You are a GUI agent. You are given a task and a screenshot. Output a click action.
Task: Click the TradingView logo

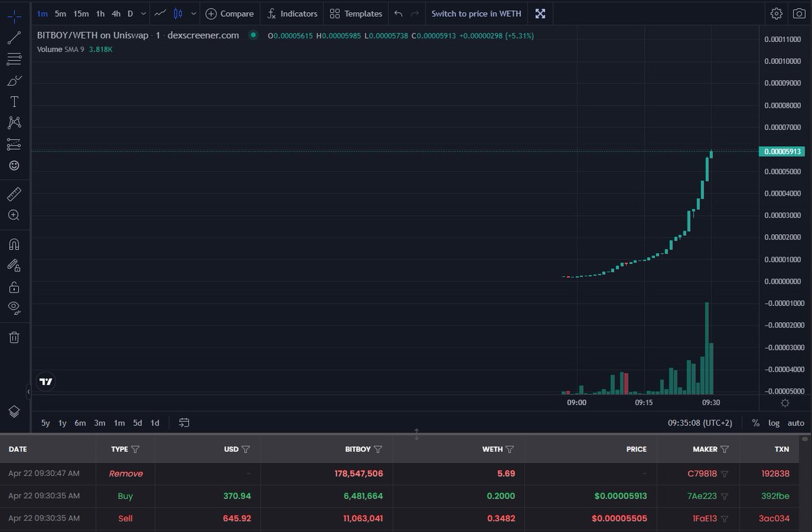46,382
